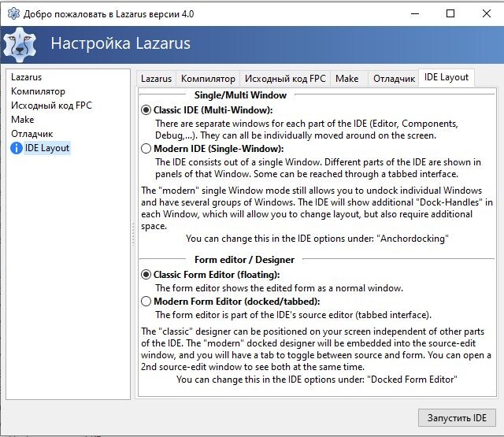
Task: Select Исходный код FPC in left list
Action: tap(51, 106)
